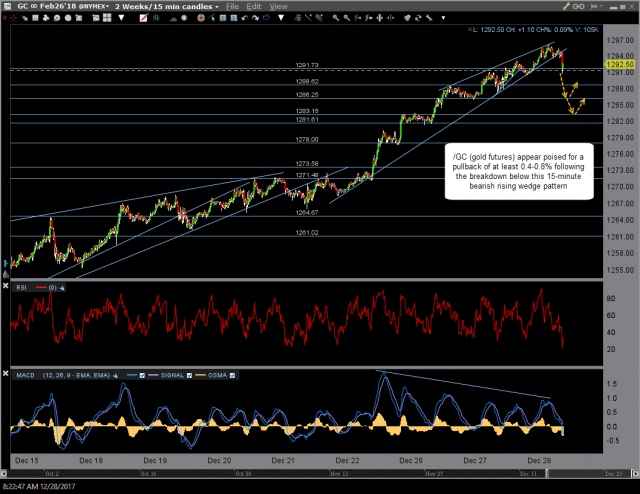Image resolution: width=640 pixels, height=494 pixels.
Task: Click the candlestick bar type icon
Action: point(156,18)
